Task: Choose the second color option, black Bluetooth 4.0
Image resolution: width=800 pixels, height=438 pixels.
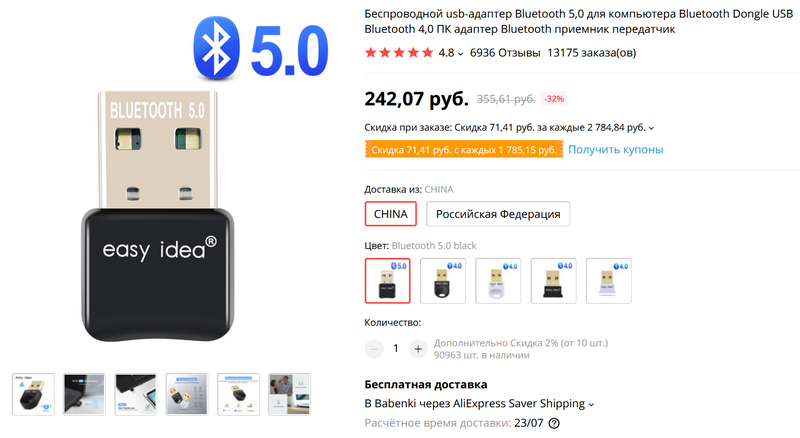Action: (x=443, y=281)
